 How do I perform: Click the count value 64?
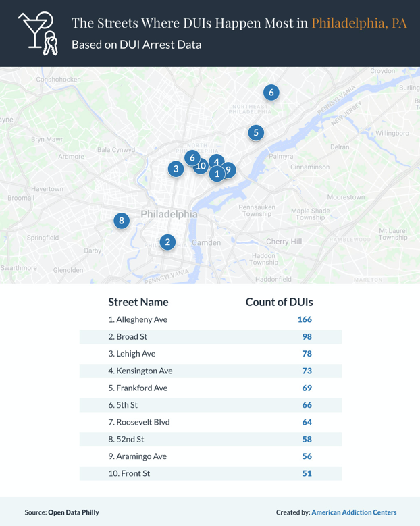point(307,422)
